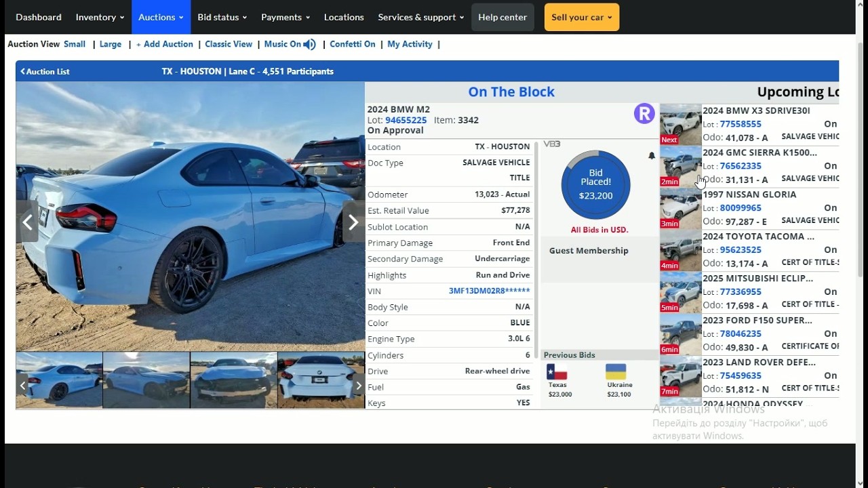Select the fourth thumbnail showing rear view
This screenshot has height=488, width=868.
321,380
